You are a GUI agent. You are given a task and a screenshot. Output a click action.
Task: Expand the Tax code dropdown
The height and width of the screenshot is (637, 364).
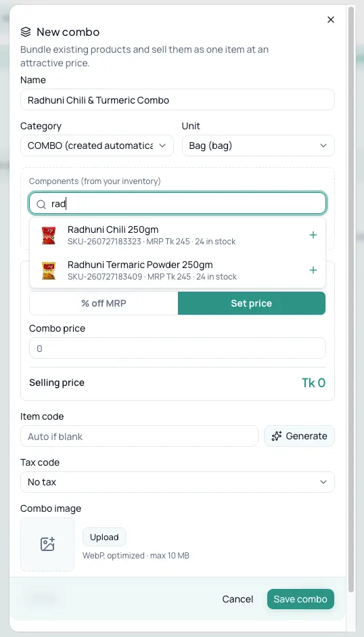tap(177, 482)
